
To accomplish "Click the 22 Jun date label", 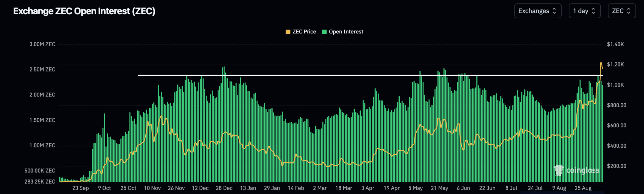I will point(487,188).
